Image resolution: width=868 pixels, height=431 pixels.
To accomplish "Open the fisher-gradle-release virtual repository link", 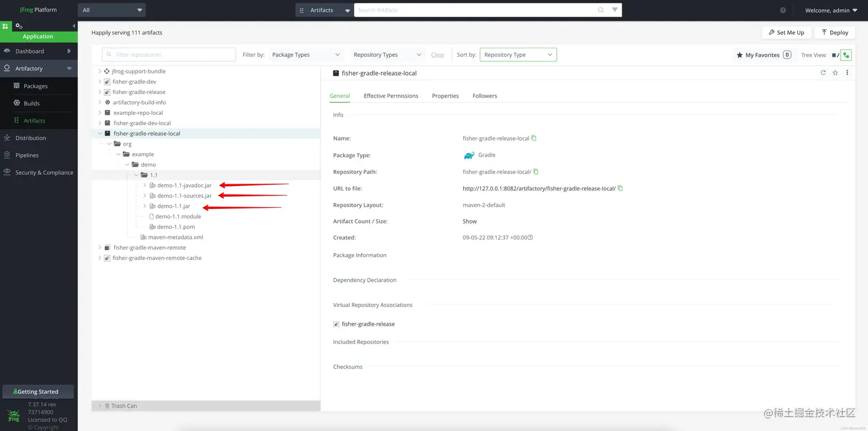I will 368,324.
